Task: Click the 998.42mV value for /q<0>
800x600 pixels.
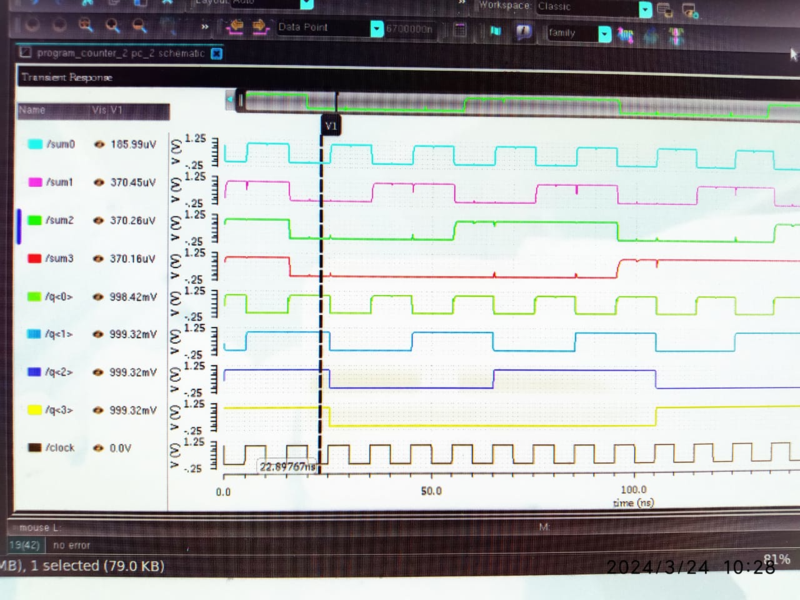Action: pyautogui.click(x=133, y=297)
